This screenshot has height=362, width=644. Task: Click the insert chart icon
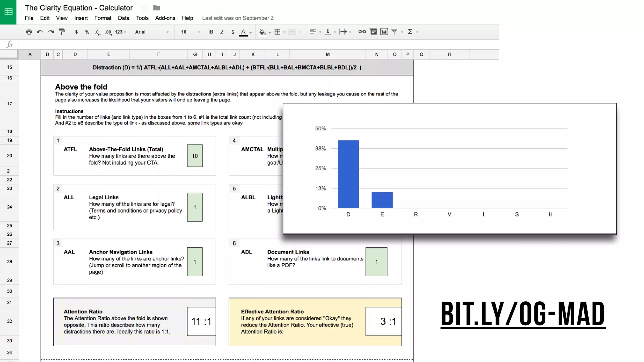tap(384, 32)
